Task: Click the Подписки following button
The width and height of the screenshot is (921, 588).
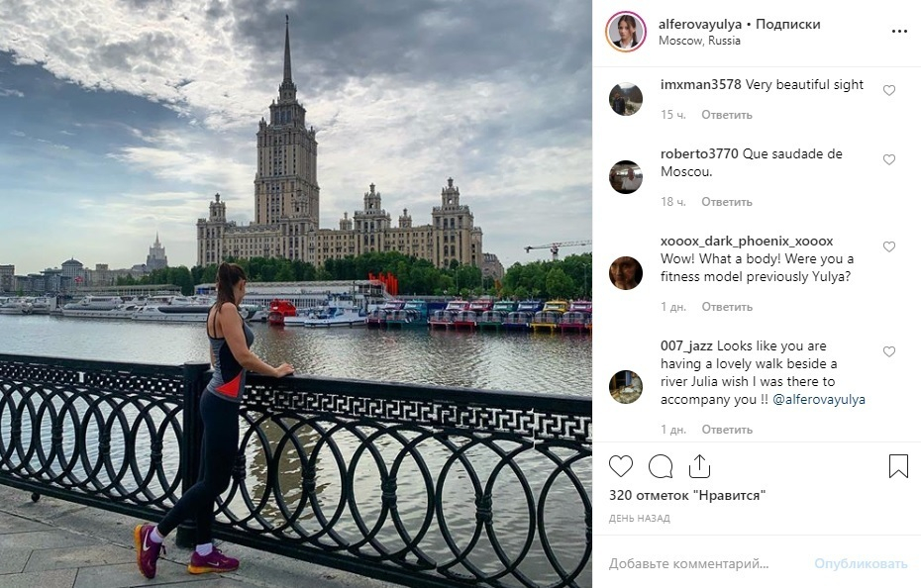Action: (787, 24)
